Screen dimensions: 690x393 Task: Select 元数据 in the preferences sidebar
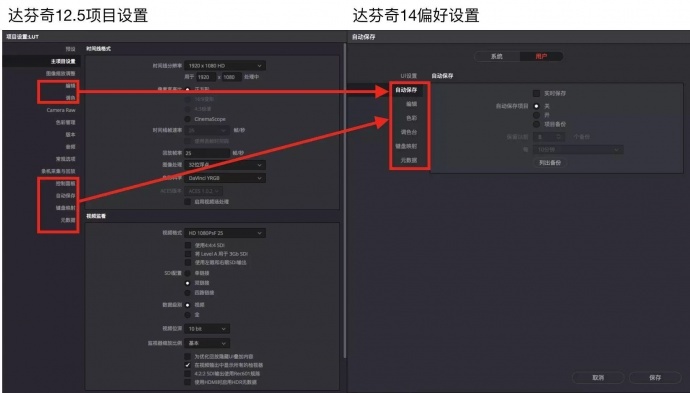[x=409, y=160]
